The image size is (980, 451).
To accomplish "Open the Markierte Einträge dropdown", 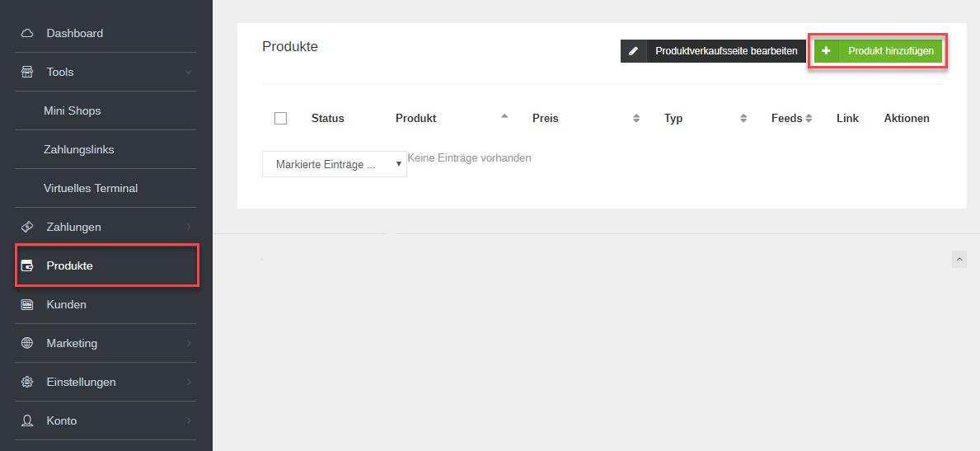I will click(334, 164).
